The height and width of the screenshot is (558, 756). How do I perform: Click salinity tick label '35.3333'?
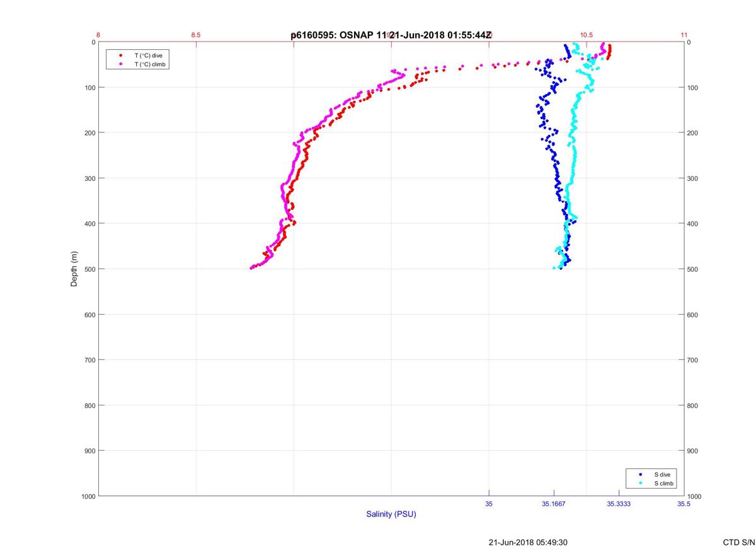[619, 504]
